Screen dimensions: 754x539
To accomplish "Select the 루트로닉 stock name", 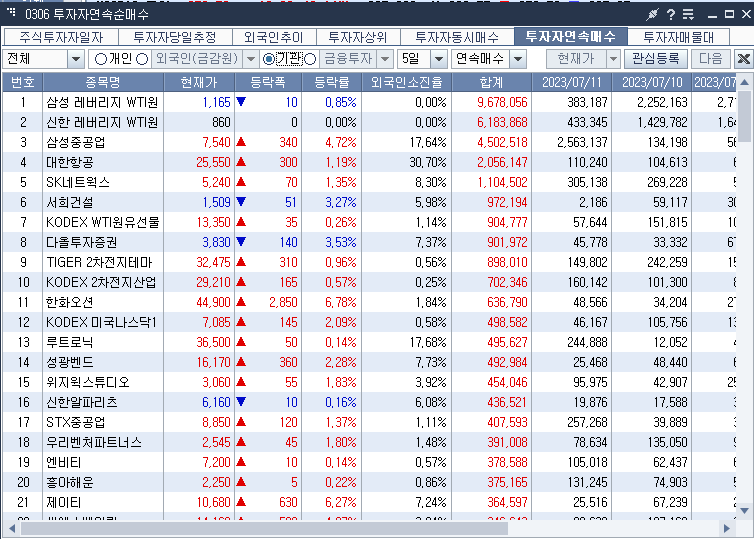I will [70, 342].
